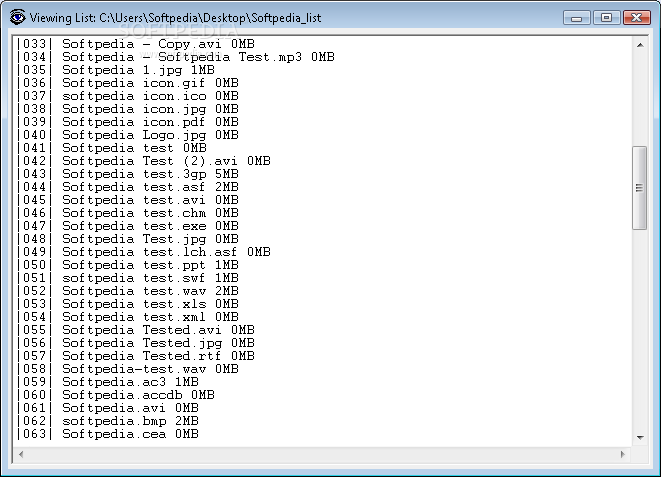
Task: Select line 037 softpedia icon.ico
Action: 128,96
